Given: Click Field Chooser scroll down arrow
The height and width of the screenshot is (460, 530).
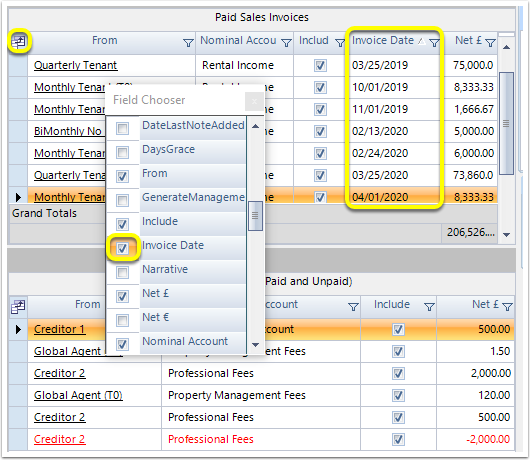Looking at the screenshot, I should pyautogui.click(x=256, y=345).
